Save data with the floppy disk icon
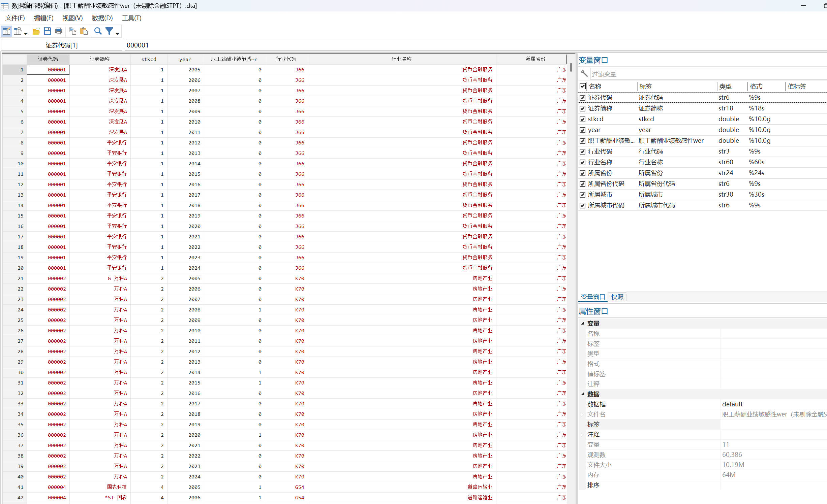 point(48,31)
